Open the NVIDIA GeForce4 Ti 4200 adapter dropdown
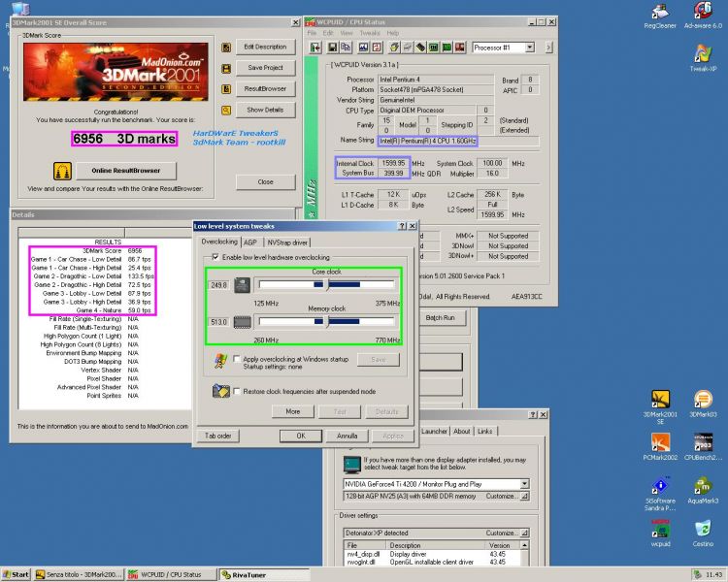This screenshot has width=728, height=582. click(524, 484)
